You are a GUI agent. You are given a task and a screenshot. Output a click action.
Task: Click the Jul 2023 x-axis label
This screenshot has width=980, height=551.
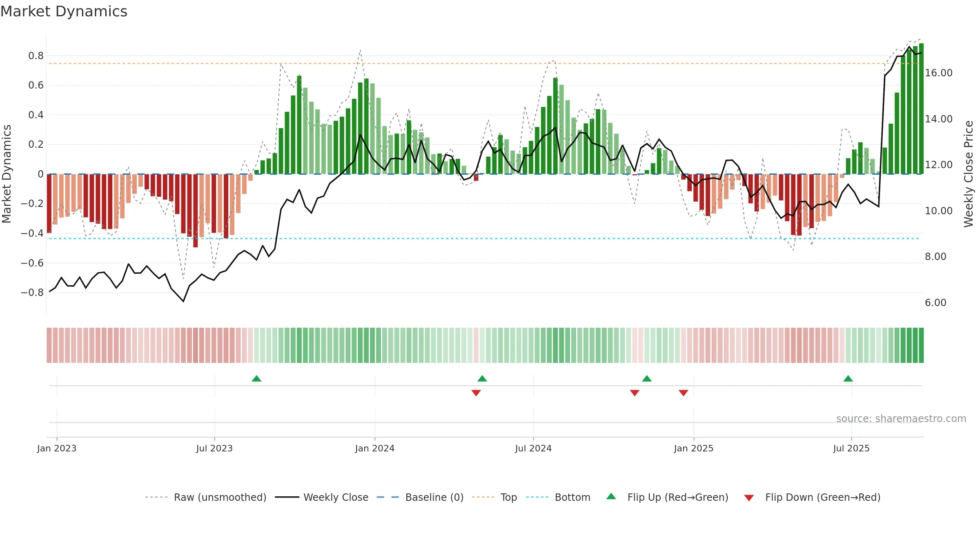click(214, 448)
